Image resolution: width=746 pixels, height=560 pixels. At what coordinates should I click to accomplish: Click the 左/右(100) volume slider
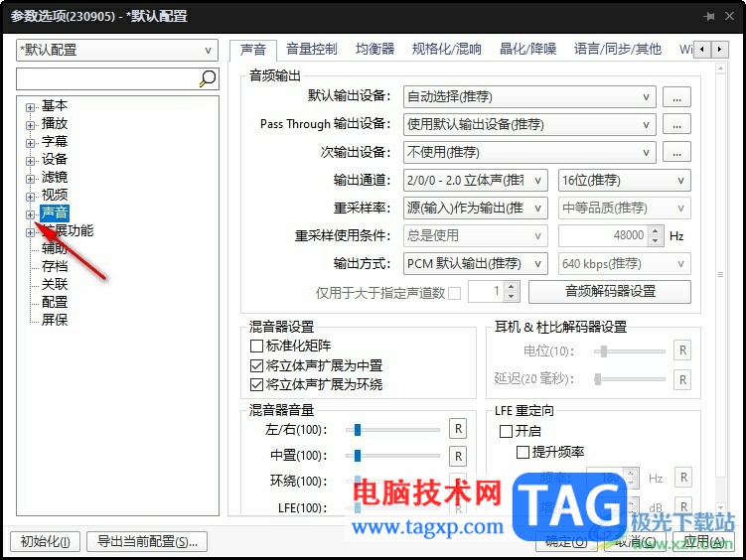click(392, 430)
